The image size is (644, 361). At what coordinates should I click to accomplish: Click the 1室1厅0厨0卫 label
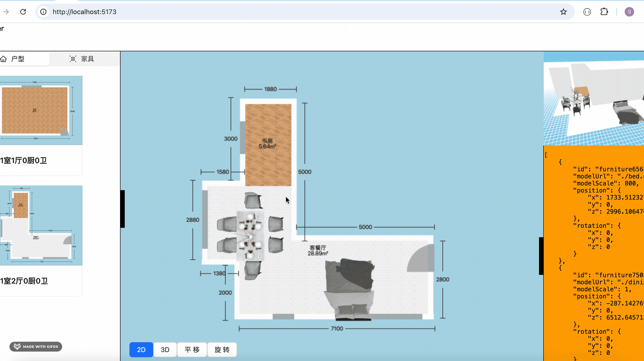[x=24, y=160]
